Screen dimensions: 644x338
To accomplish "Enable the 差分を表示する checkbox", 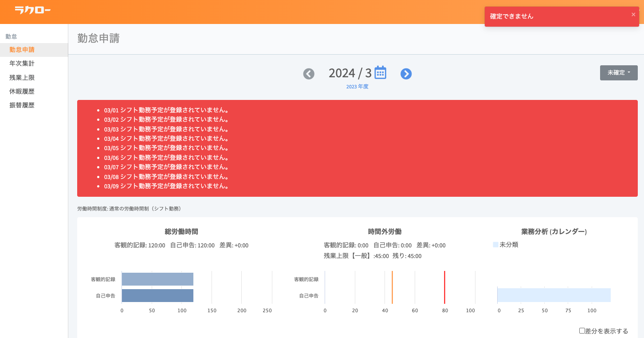I will coord(582,330).
